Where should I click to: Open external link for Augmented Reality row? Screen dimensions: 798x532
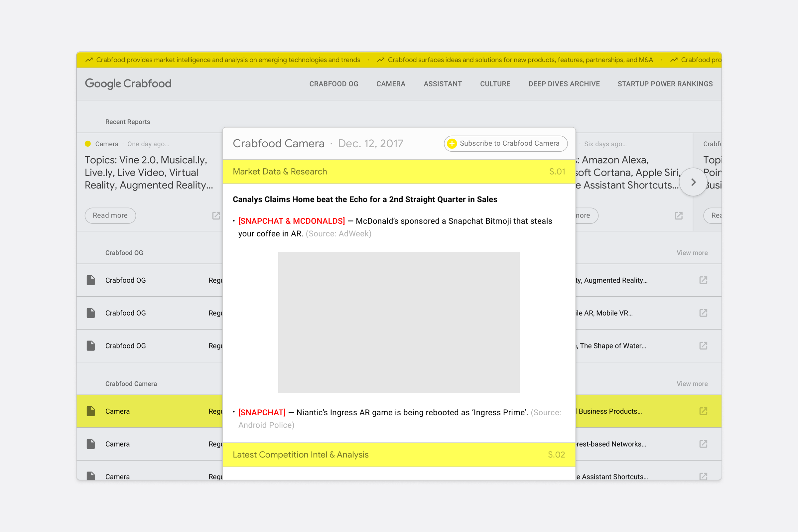(703, 280)
